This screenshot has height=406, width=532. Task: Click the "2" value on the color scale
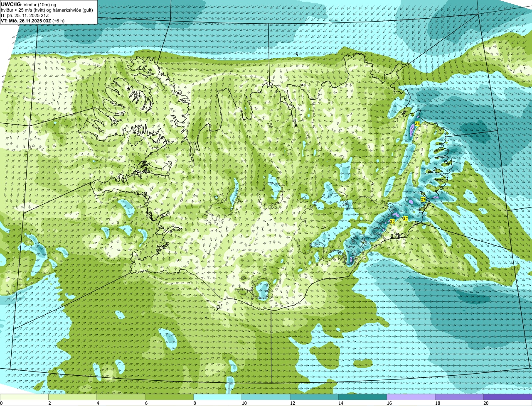point(49,403)
